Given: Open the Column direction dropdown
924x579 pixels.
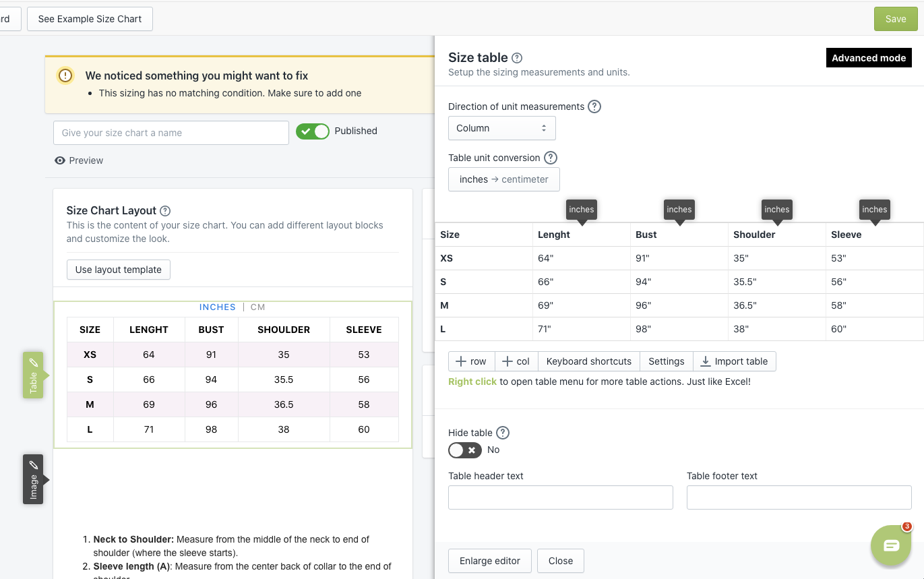Looking at the screenshot, I should 502,128.
